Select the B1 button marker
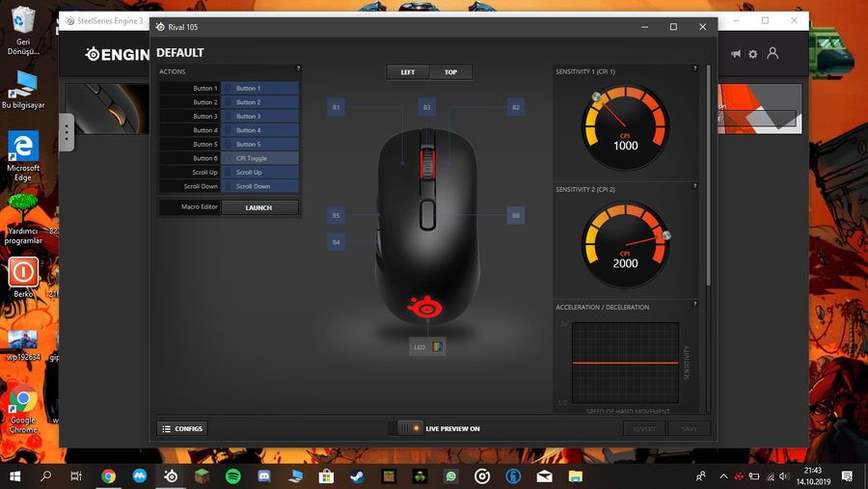Screen dimensions: 868x489 pos(336,107)
